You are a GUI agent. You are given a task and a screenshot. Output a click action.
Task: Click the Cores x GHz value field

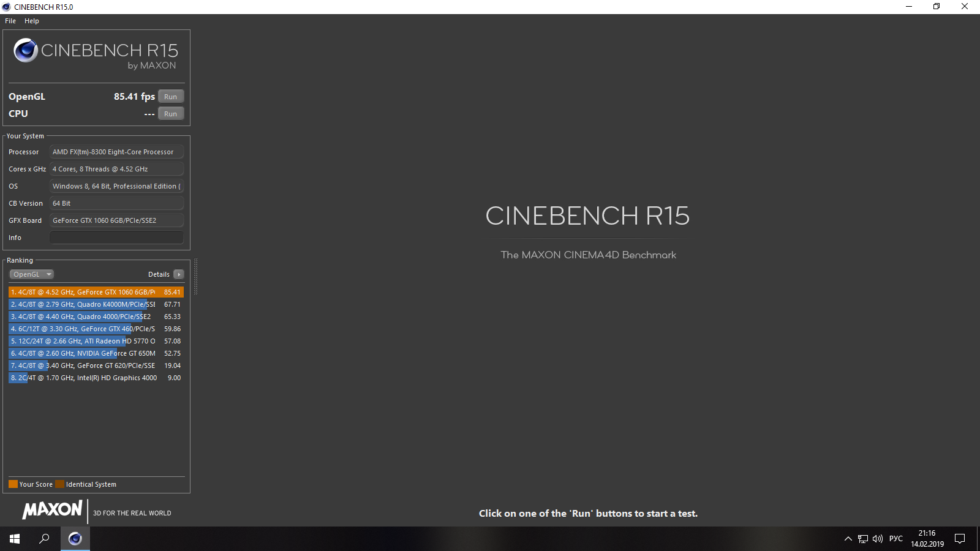116,169
